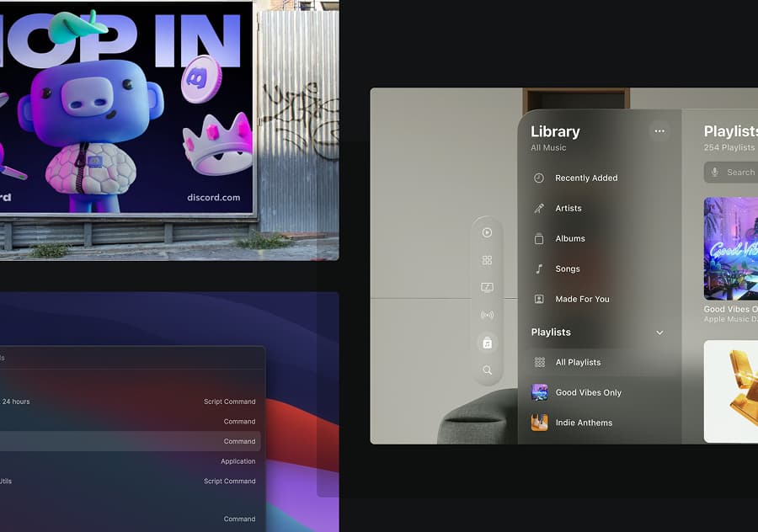The width and height of the screenshot is (758, 532).
Task: Open the gold bars playlist cover
Action: (731, 391)
